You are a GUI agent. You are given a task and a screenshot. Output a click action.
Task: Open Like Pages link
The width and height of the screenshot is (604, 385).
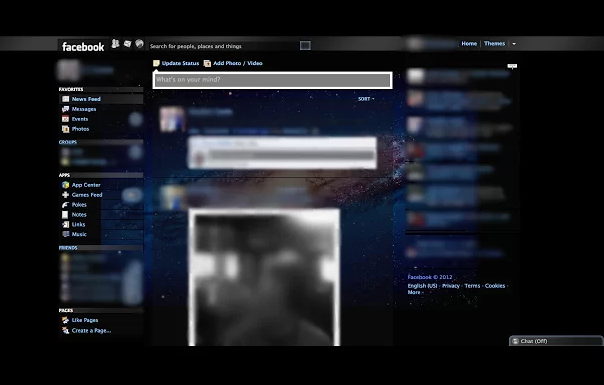pyautogui.click(x=85, y=320)
